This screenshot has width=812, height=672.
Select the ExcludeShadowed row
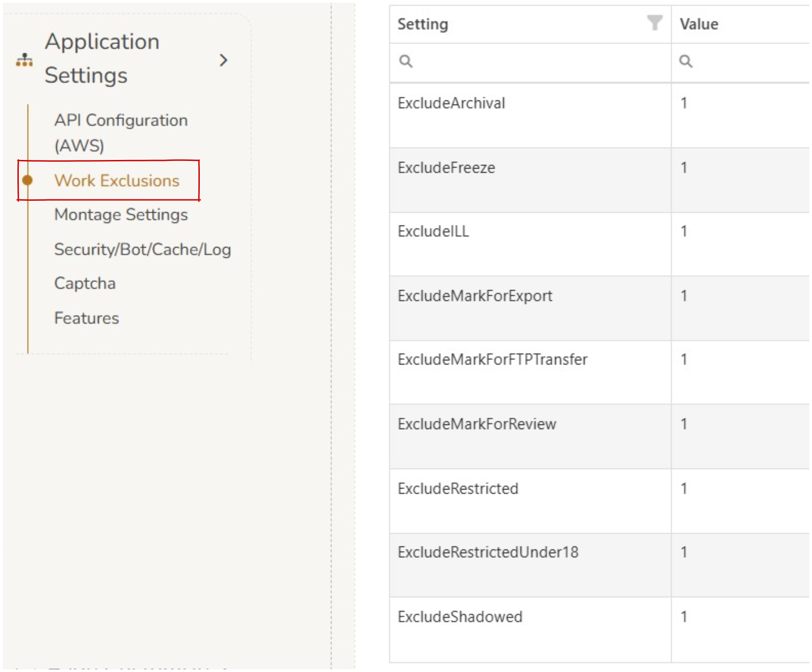coord(460,617)
